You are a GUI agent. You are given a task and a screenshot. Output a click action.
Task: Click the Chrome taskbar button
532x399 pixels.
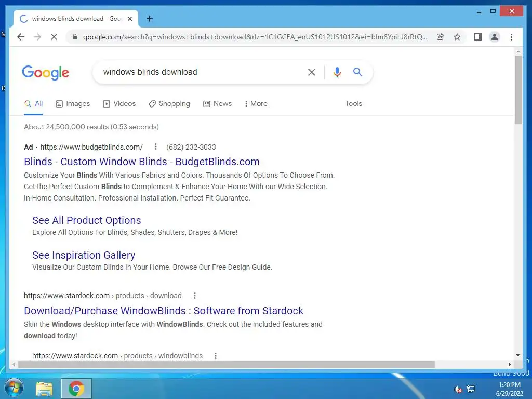(76, 389)
